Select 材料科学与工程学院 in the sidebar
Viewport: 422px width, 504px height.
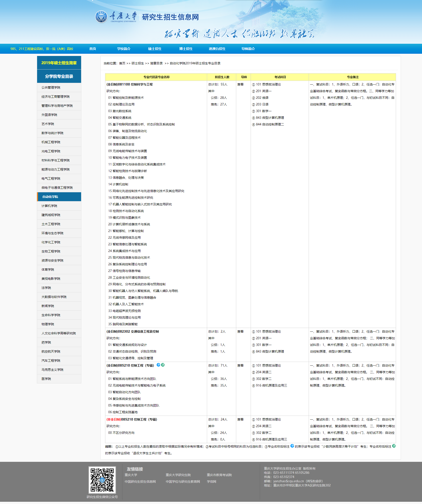click(x=59, y=161)
